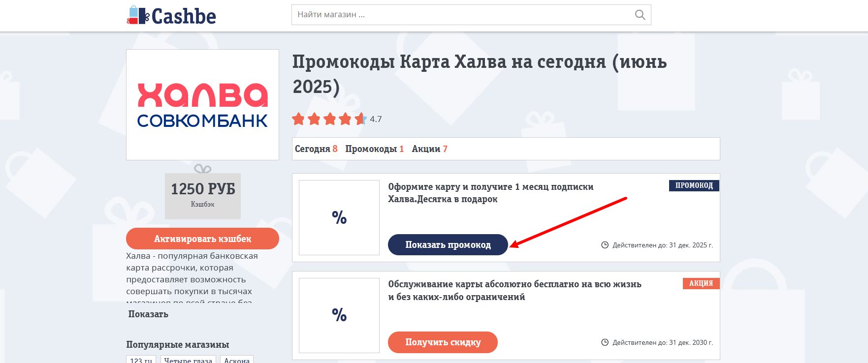Open the "Четыре глаза" store link
Viewport: 868px width, 363px height.
point(188,360)
